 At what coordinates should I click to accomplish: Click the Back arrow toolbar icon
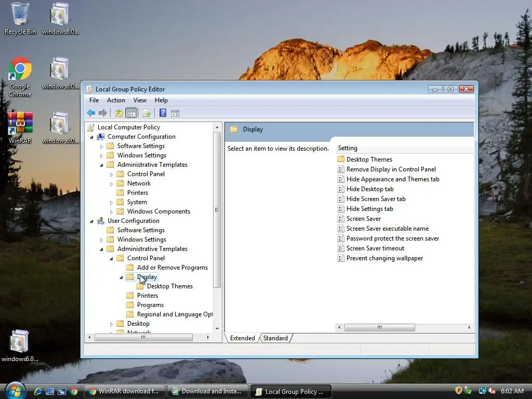coord(91,113)
